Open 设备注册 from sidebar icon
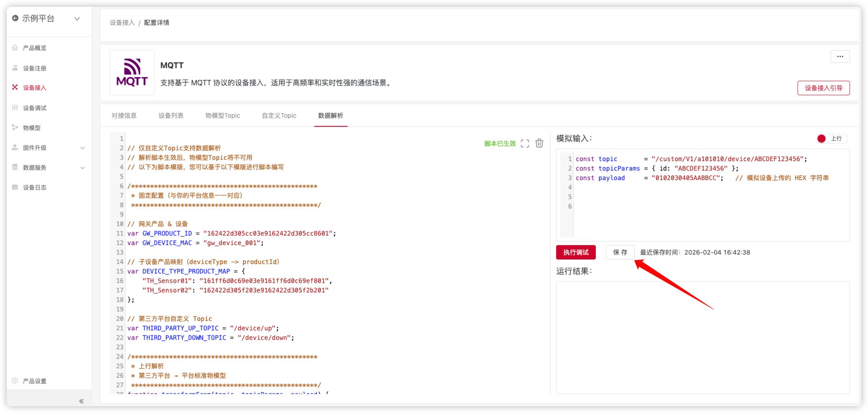 [15, 68]
